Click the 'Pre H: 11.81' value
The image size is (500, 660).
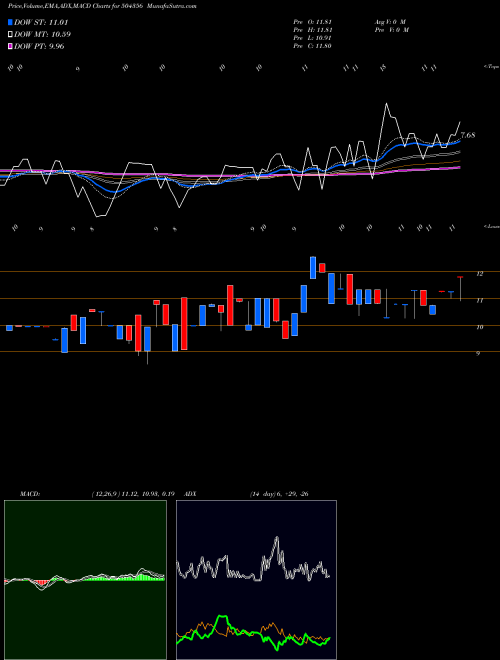(x=313, y=30)
